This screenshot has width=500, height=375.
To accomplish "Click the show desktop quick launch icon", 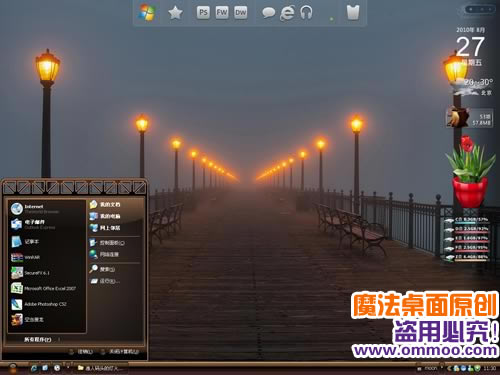I will (45, 368).
